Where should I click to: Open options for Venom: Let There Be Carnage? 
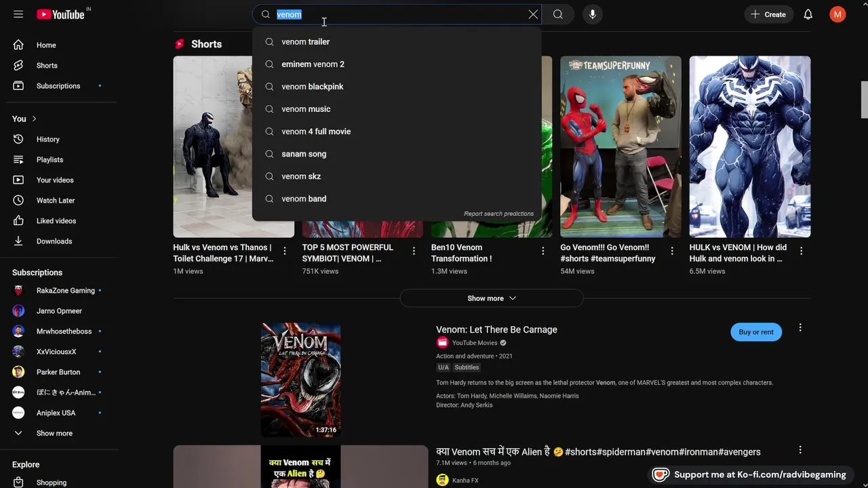(800, 327)
